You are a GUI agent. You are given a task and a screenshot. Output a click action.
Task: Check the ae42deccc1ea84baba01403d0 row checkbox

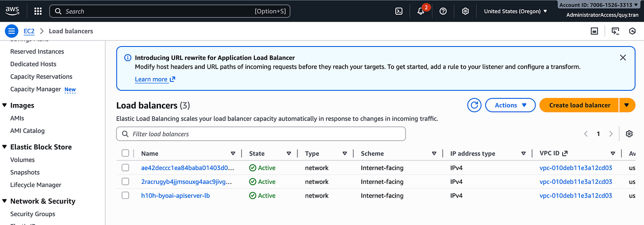coord(125,168)
